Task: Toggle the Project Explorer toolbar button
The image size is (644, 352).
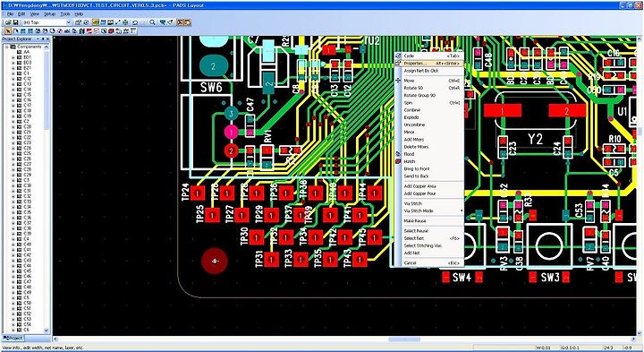Action: [180, 22]
